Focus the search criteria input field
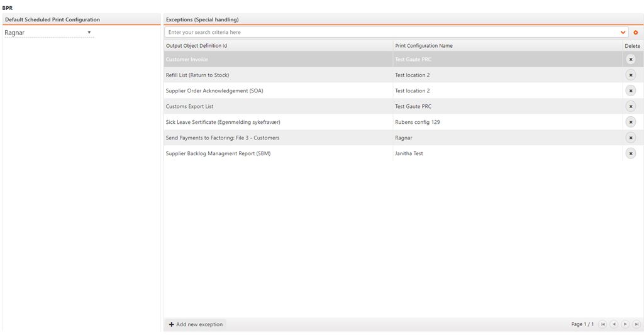The width and height of the screenshot is (644, 335). (x=390, y=32)
